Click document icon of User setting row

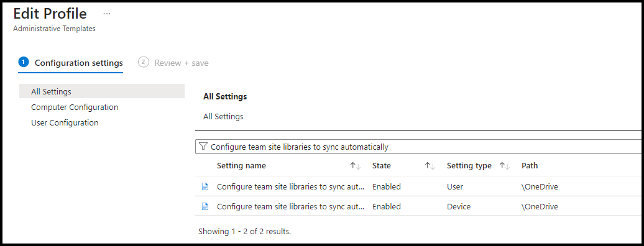coord(205,187)
